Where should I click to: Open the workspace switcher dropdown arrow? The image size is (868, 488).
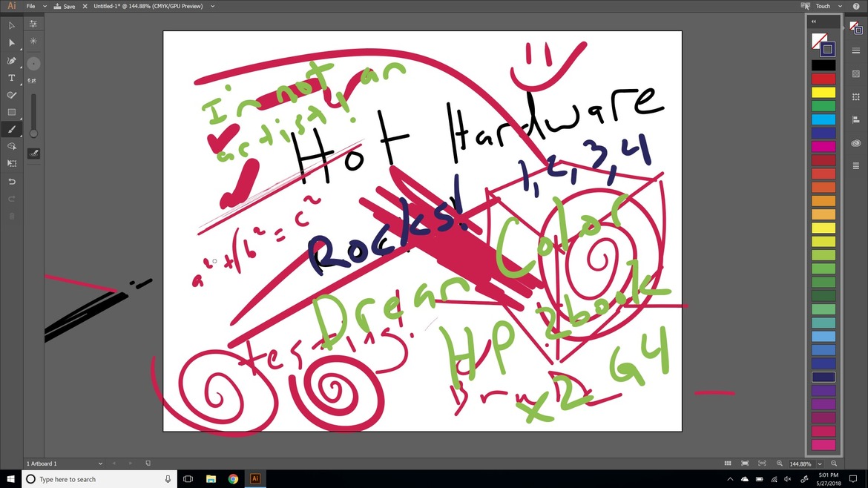840,6
